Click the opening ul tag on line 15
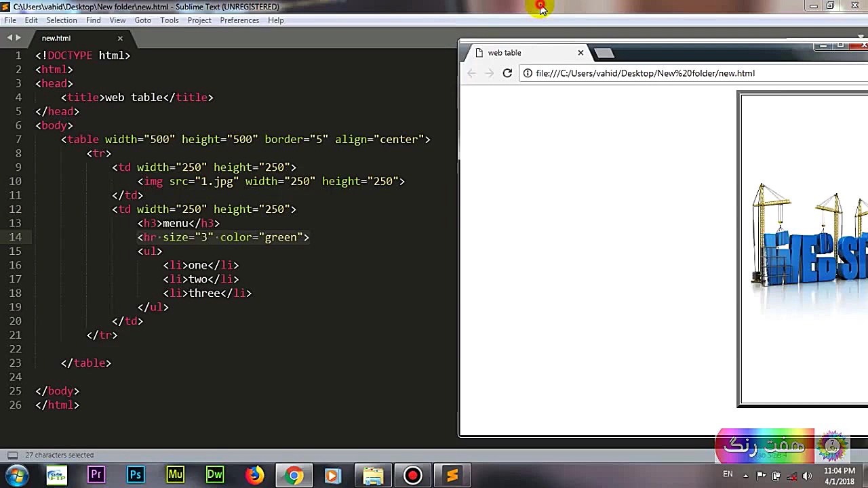Viewport: 868px width, 488px height. [x=150, y=251]
